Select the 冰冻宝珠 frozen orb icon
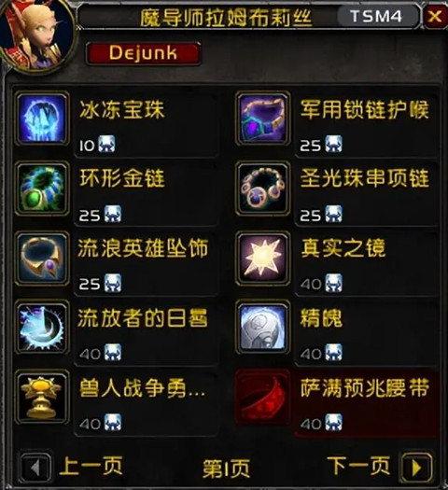This screenshot has height=490, width=448. 42,119
